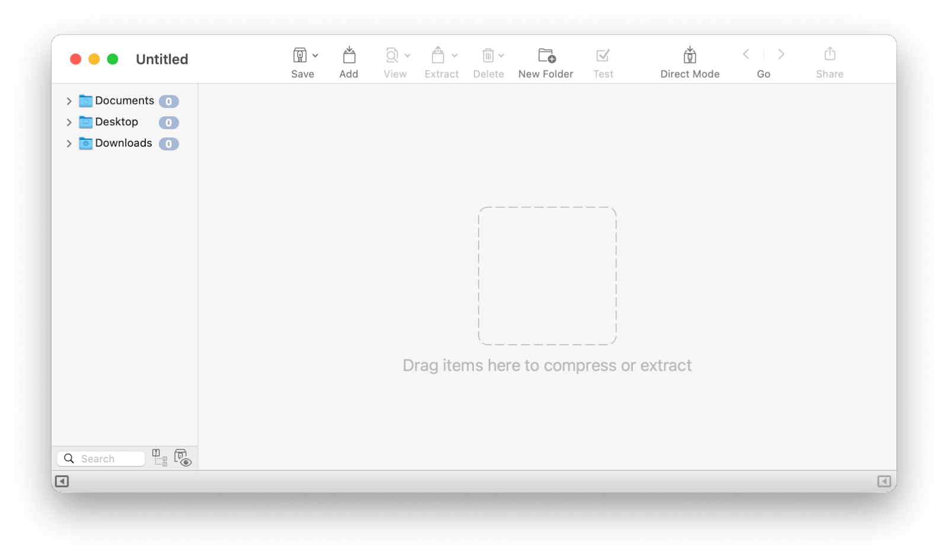Click the Add files icon
The width and height of the screenshot is (948, 560).
(x=349, y=55)
